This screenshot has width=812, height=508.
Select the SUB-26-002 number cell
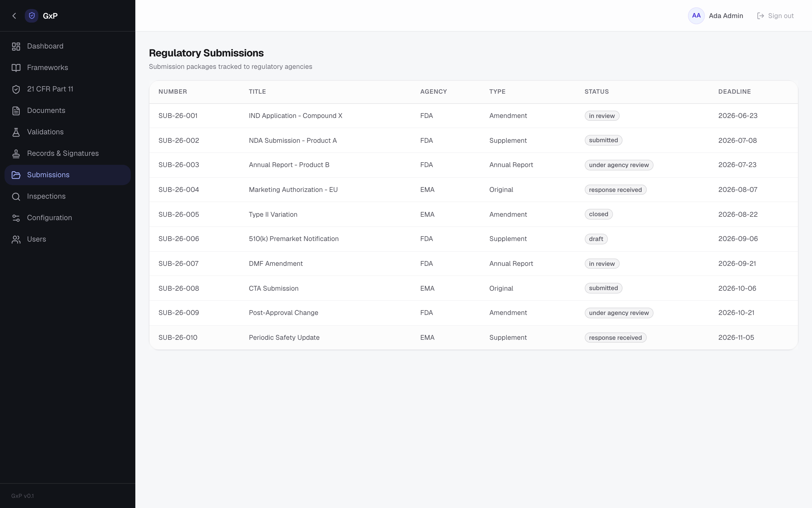(178, 141)
